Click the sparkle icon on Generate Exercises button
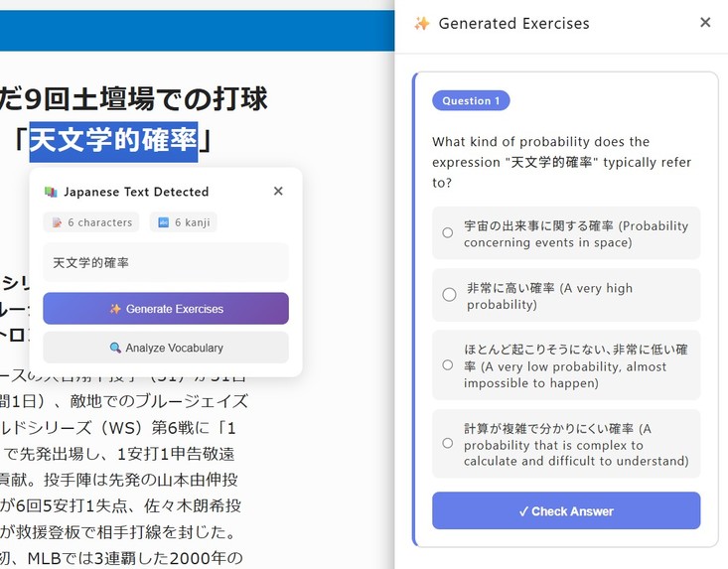This screenshot has width=728, height=569. tap(115, 309)
